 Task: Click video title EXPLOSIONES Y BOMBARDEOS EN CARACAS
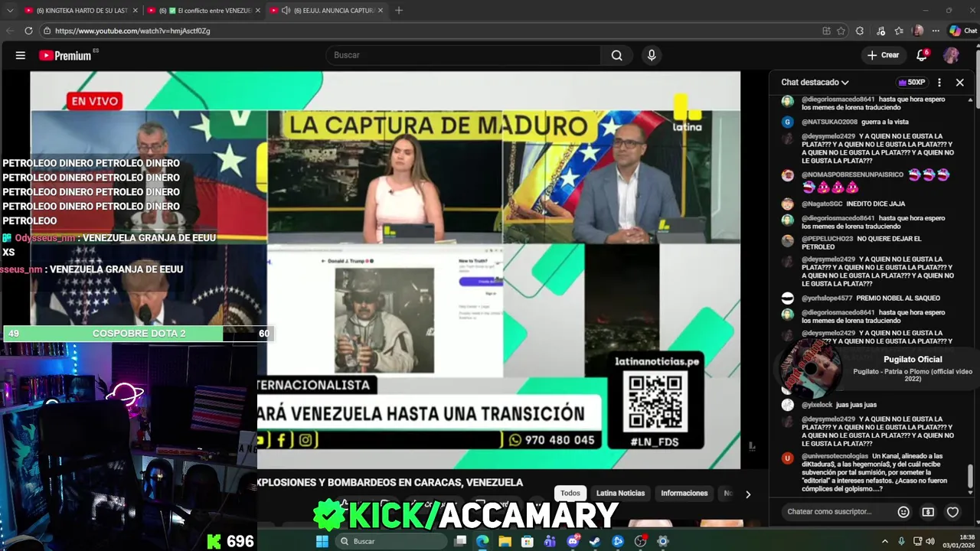pos(390,482)
